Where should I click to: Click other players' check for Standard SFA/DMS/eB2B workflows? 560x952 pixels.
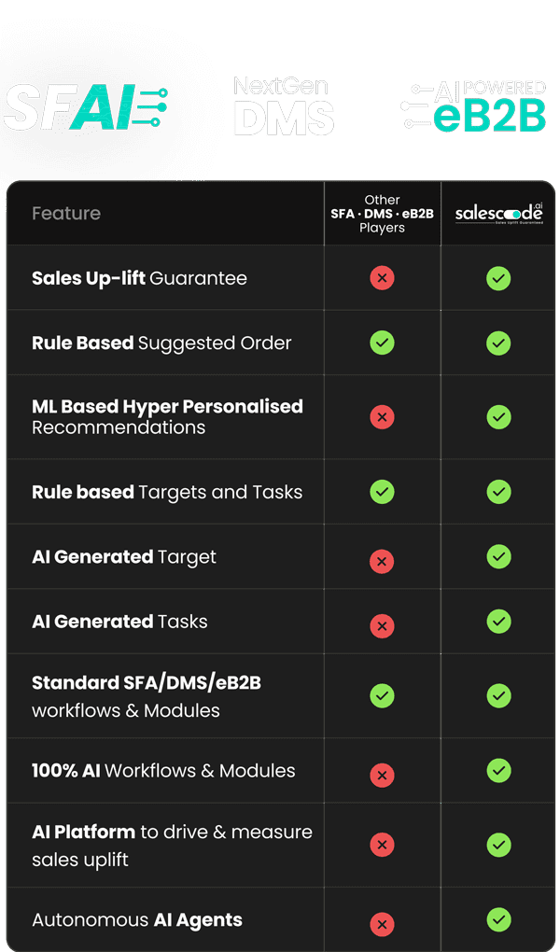click(x=382, y=695)
